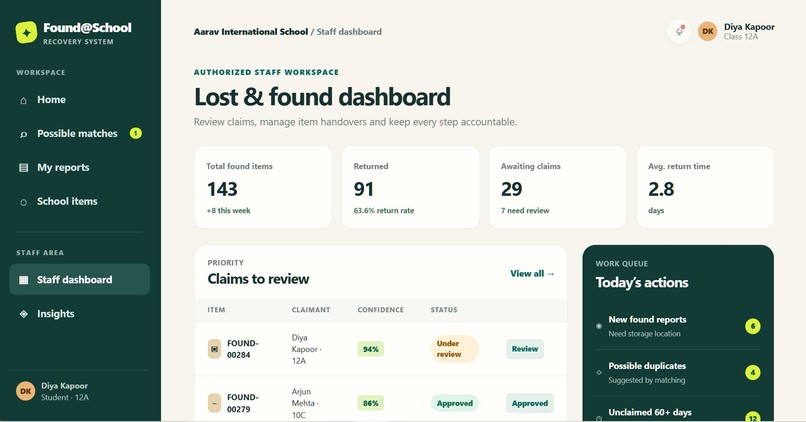The height and width of the screenshot is (422, 806).
Task: Click the Possible duplicates count badge 4
Action: [753, 373]
